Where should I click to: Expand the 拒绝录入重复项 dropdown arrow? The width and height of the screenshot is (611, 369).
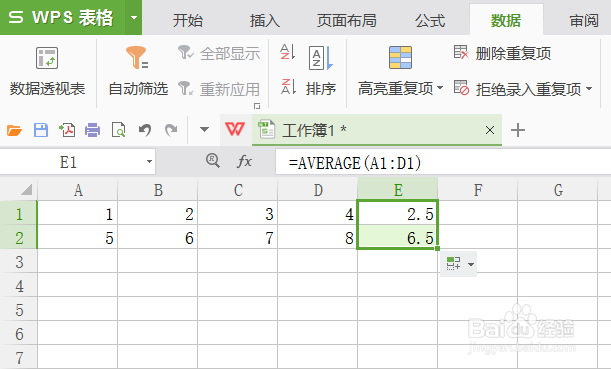[589, 89]
